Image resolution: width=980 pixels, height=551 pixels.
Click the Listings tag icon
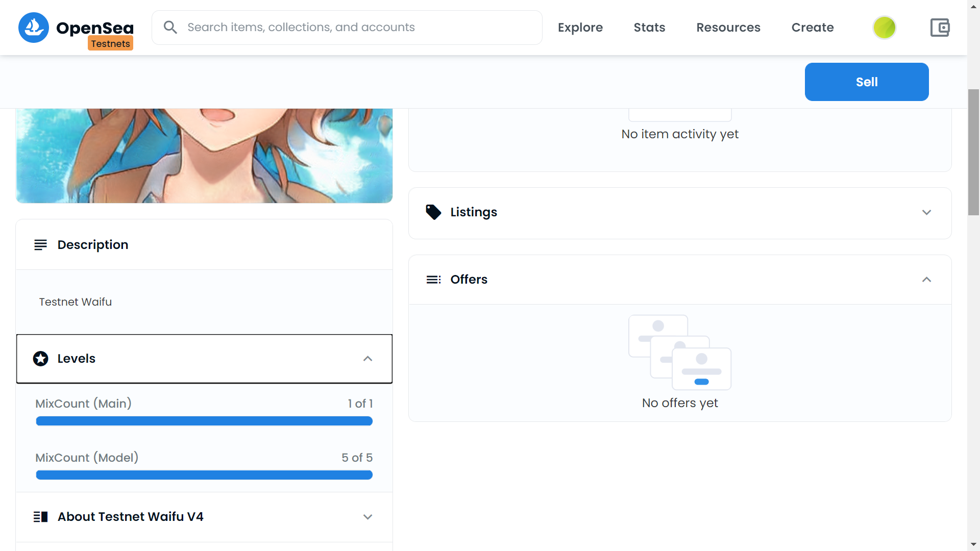pos(433,212)
